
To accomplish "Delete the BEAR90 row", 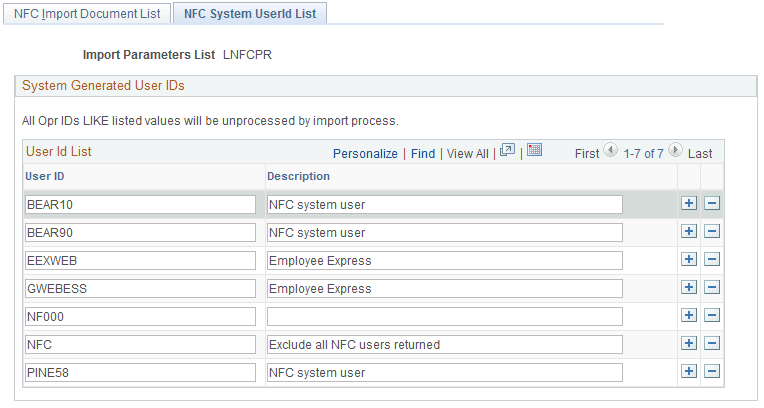I will tap(712, 232).
